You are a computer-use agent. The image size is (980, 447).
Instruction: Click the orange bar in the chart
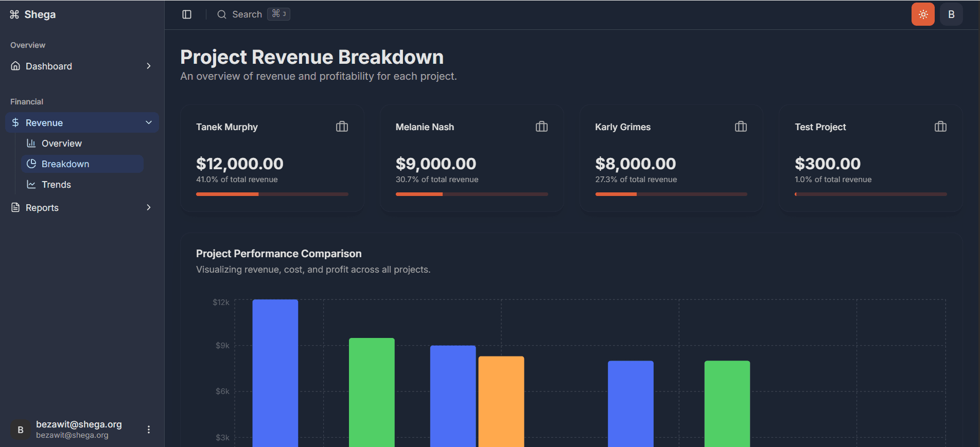coord(501,402)
